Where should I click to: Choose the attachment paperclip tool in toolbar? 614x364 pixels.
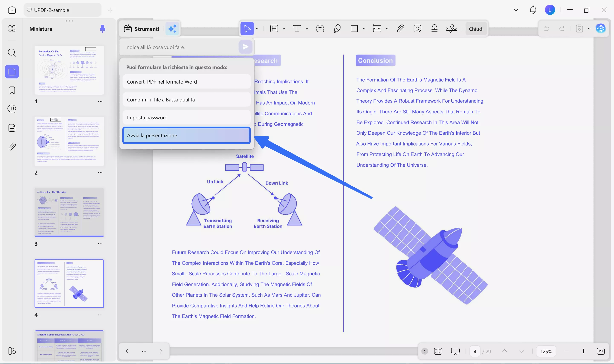point(400,29)
